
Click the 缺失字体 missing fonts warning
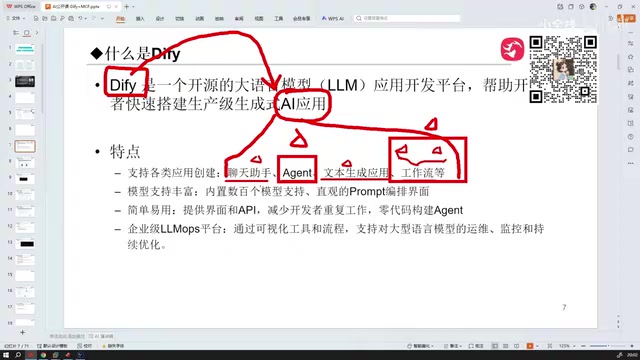[113, 346]
